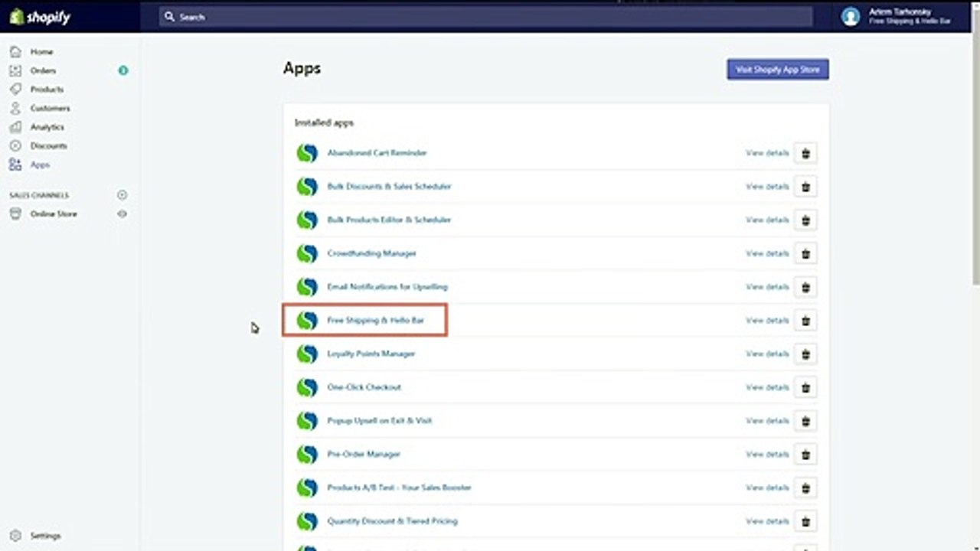Click the Discounts icon in sidebar

click(x=15, y=145)
